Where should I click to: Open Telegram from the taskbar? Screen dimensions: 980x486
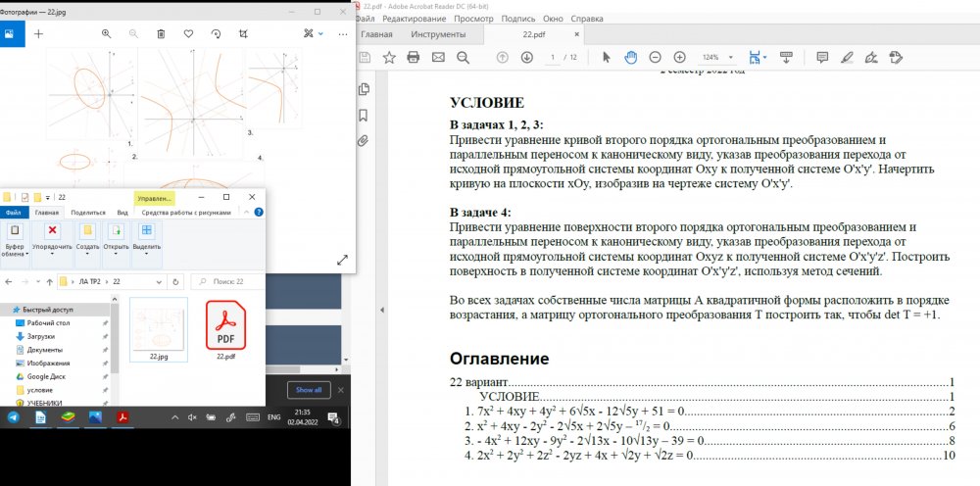pos(13,417)
